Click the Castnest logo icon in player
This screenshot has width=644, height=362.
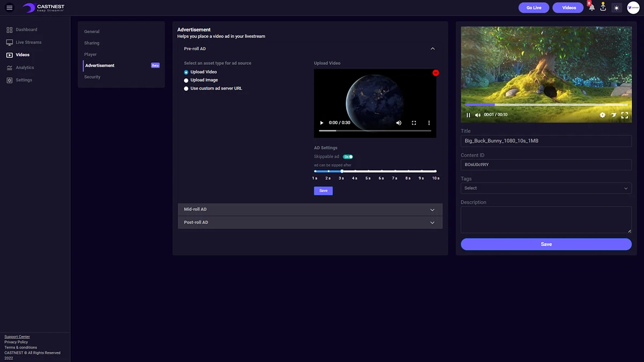[x=613, y=115]
